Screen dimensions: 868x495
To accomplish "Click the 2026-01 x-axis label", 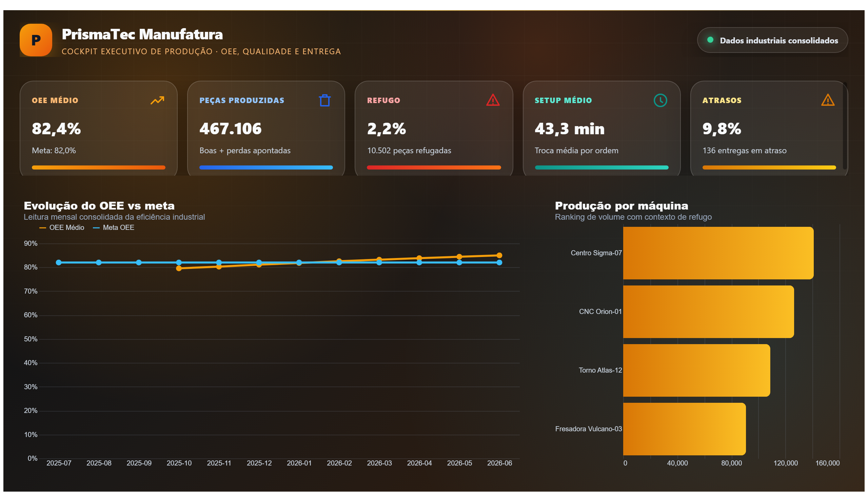I will point(299,463).
